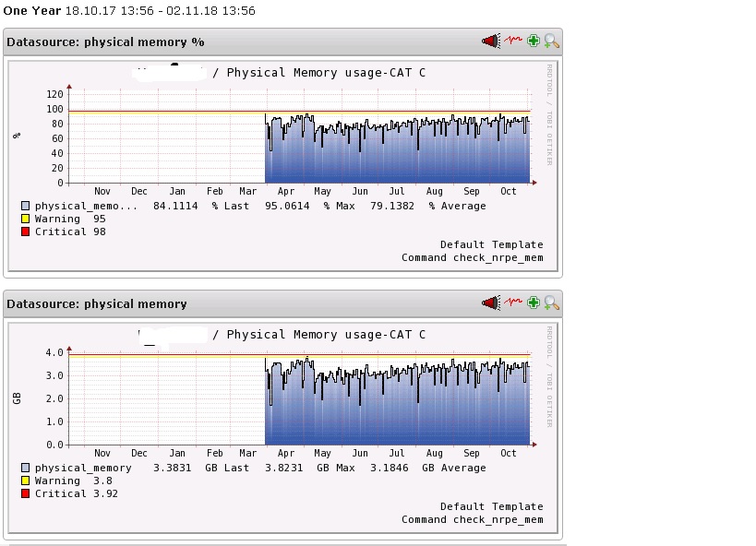
Task: Click the blue physical_memory swatch in the GB graph legend
Action: pyautogui.click(x=26, y=469)
